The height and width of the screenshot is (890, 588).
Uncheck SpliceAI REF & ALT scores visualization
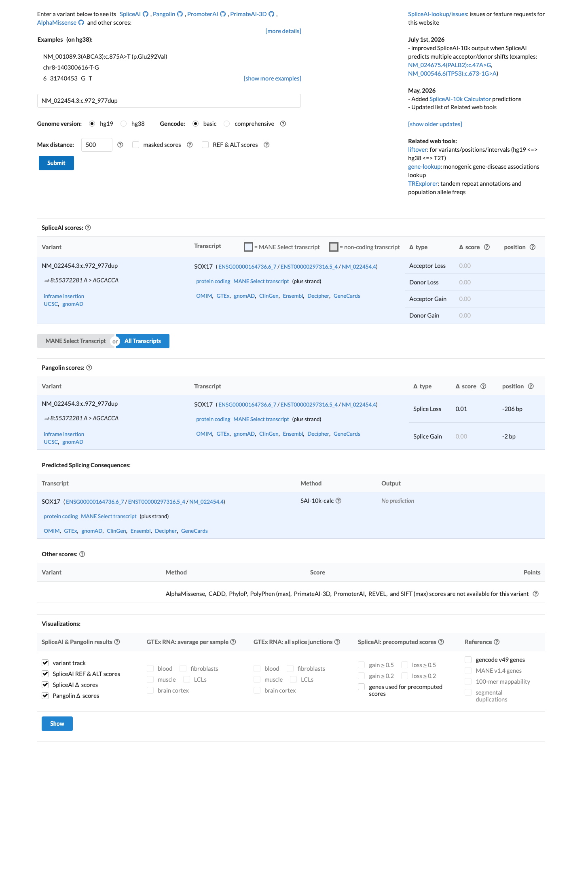45,674
